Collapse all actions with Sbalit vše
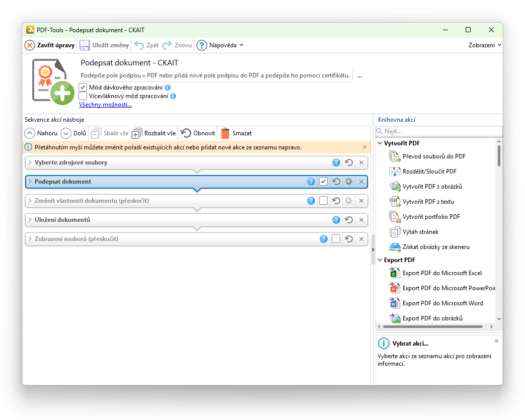The height and width of the screenshot is (420, 525). click(x=110, y=133)
